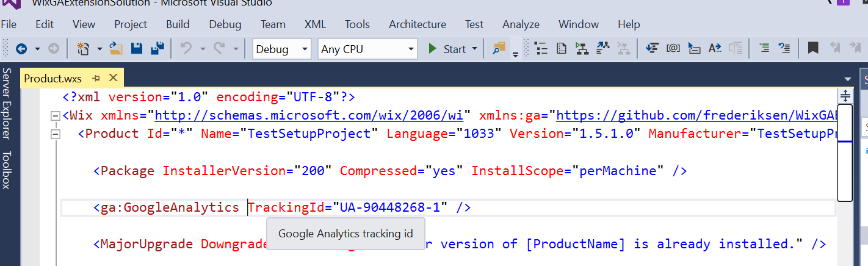This screenshot has height=266, width=868.
Task: Open the Architecture menu
Action: (418, 24)
